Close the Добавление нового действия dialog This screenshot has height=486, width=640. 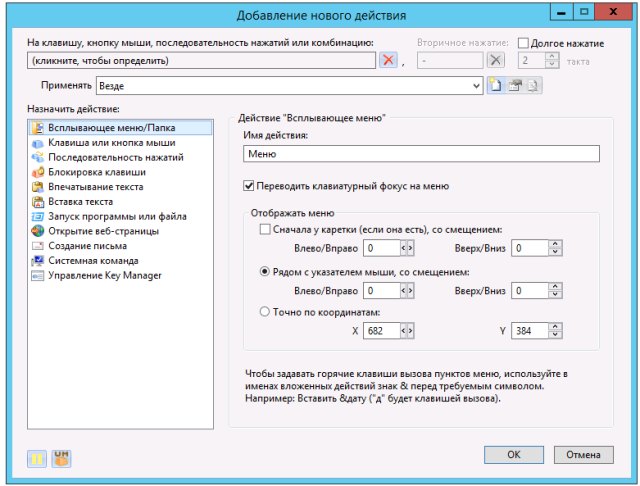[x=613, y=12]
